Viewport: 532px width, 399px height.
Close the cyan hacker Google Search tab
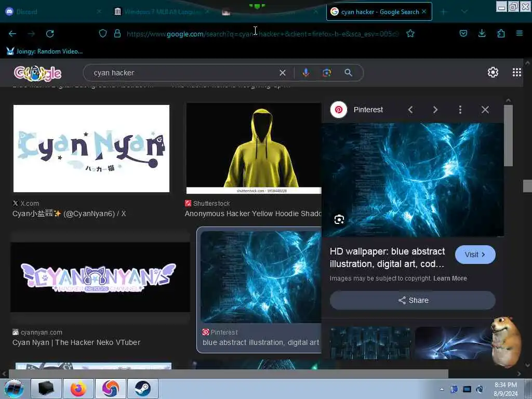click(x=424, y=11)
